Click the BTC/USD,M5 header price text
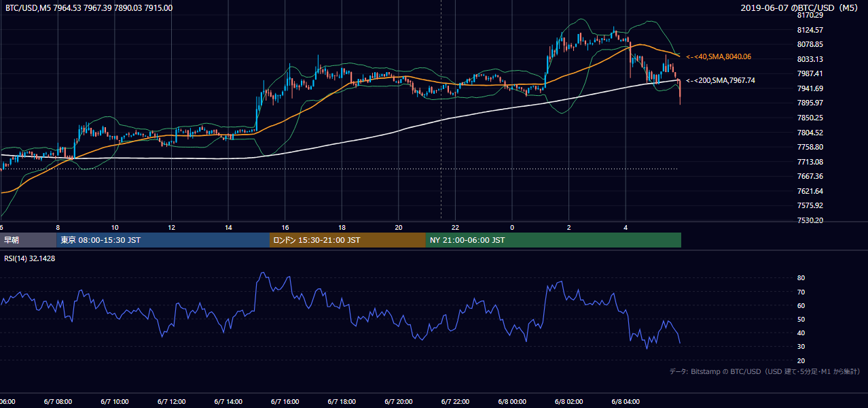The width and height of the screenshot is (868, 408). point(89,8)
